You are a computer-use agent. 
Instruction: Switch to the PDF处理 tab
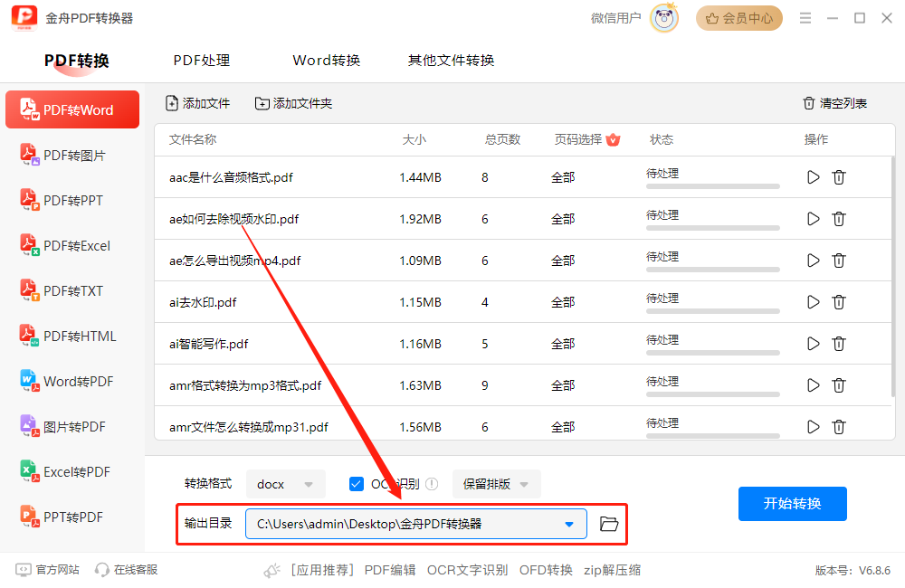(x=201, y=60)
